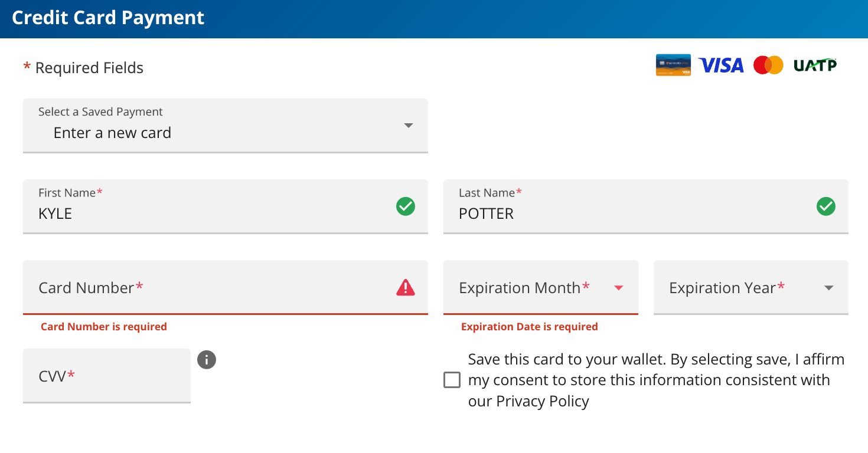Click the Card Number is required error message
The image size is (868, 453).
[x=104, y=326]
